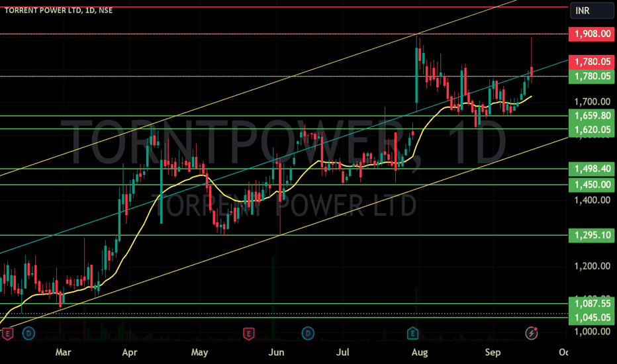This screenshot has height=364, width=617.
Task: Click the 1,700.00 price axis value
Action: pos(593,102)
